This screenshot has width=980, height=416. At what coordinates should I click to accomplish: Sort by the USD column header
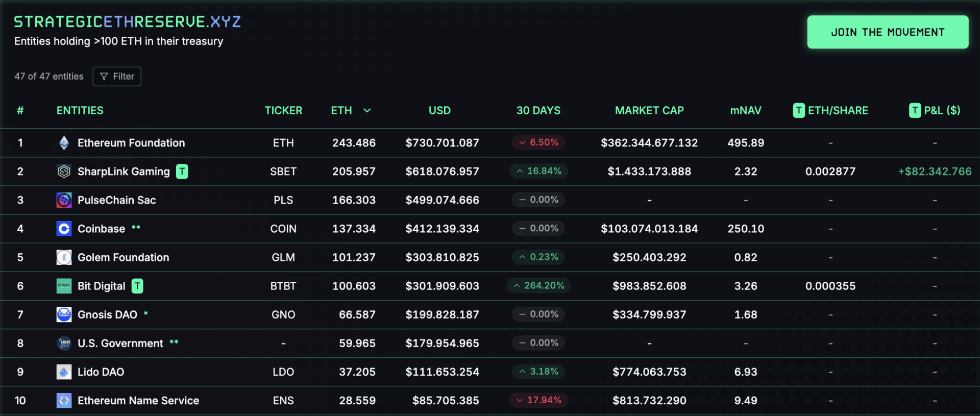click(x=439, y=110)
